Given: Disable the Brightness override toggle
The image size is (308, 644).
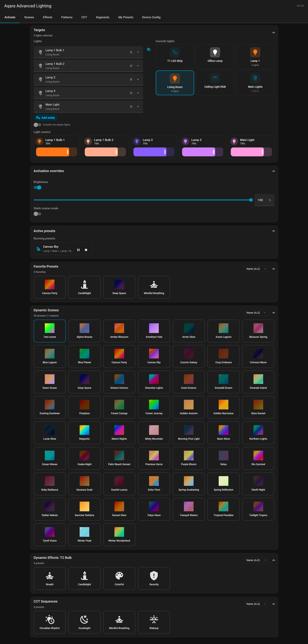Looking at the screenshot, I should (37, 187).
